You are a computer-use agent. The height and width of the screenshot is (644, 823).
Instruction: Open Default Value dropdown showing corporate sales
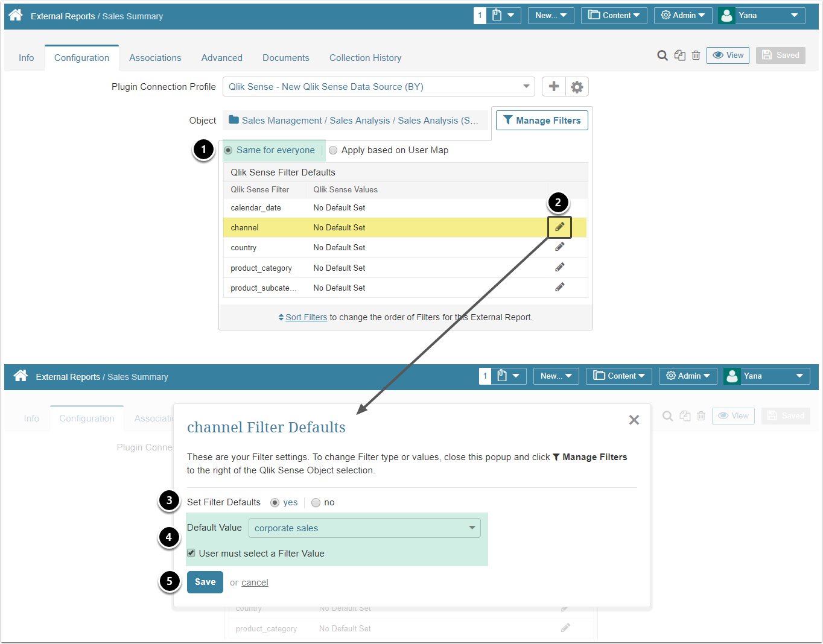tap(364, 528)
